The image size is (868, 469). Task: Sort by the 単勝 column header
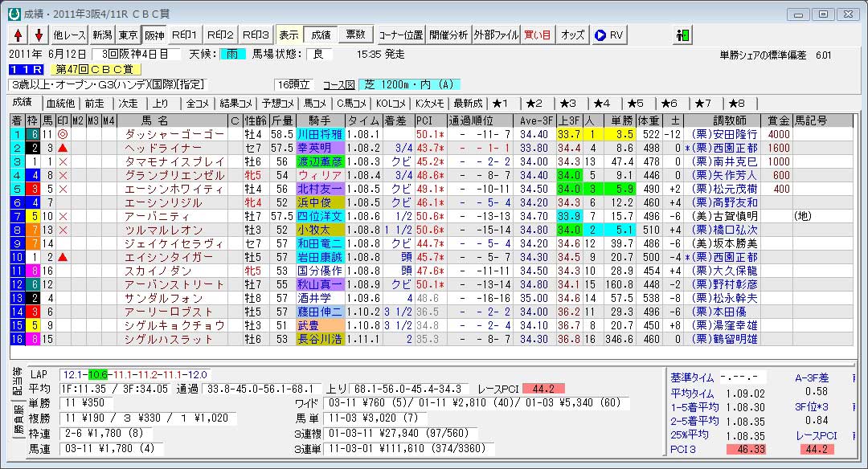click(622, 121)
